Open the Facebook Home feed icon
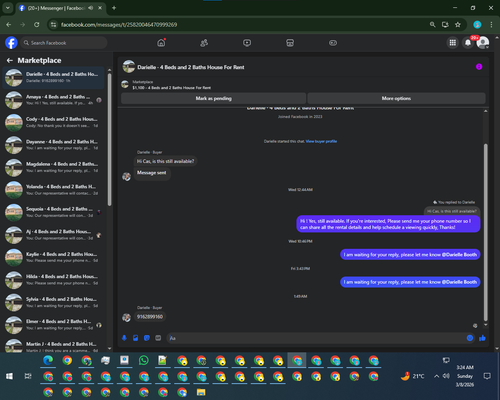This screenshot has width=500, height=400. pos(161,43)
